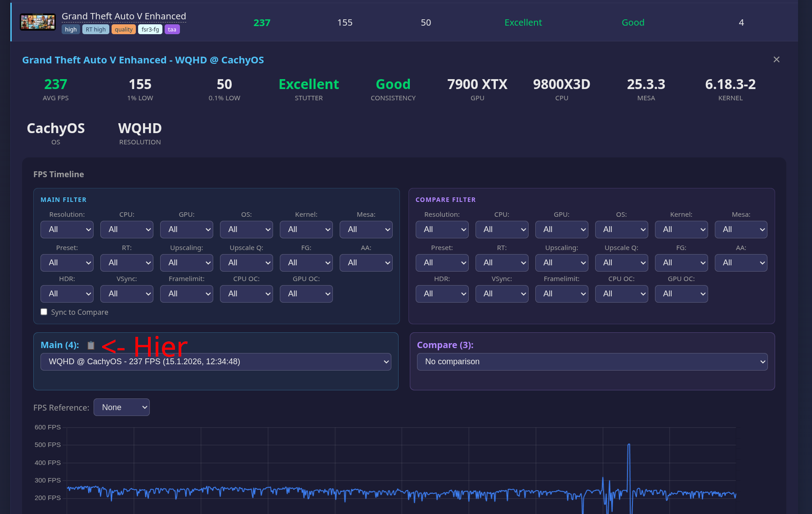Click the "RT high" ray tracing badge
Image resolution: width=812 pixels, height=514 pixels.
(95, 29)
